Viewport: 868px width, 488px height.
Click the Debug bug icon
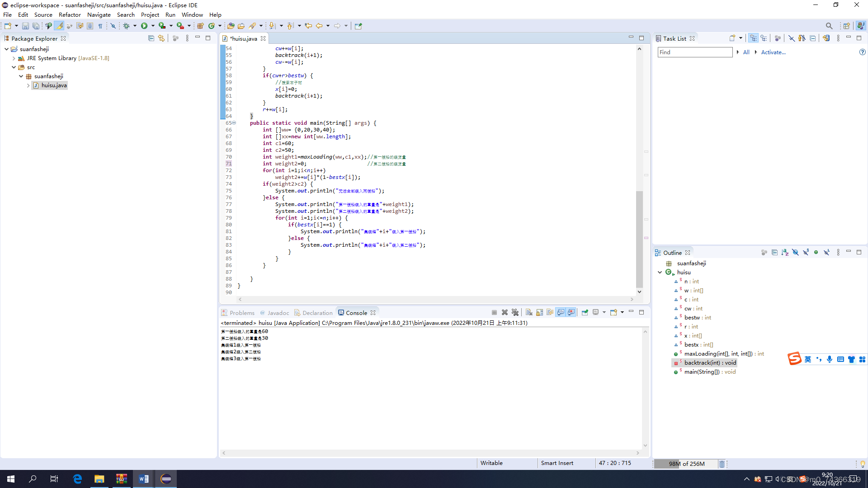click(x=127, y=26)
